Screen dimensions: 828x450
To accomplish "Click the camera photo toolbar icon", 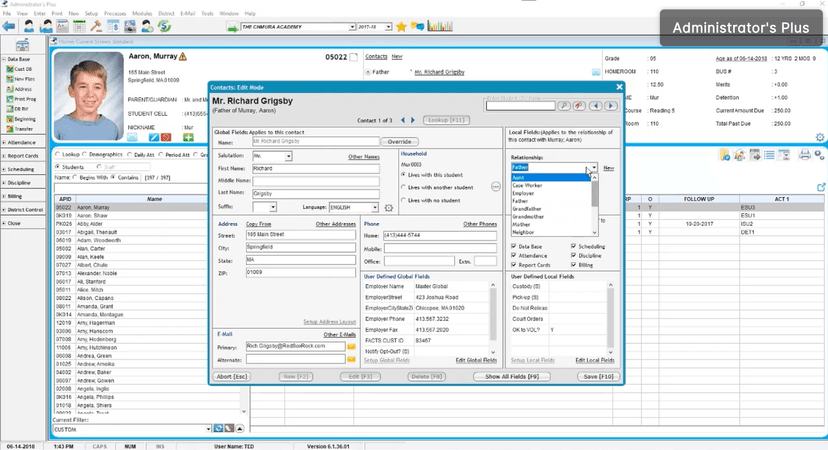I will (x=130, y=26).
